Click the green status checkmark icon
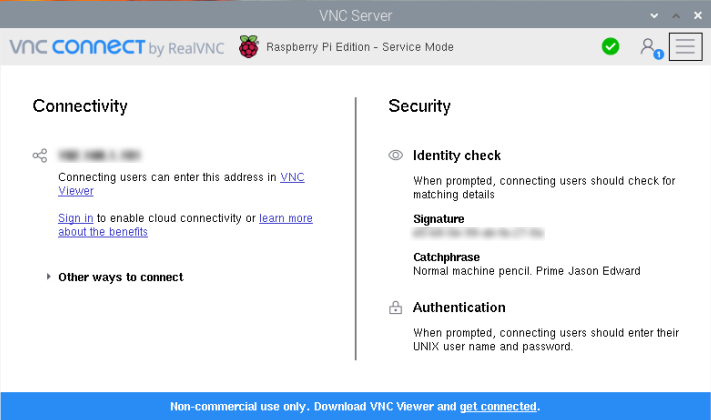The width and height of the screenshot is (711, 420). click(x=610, y=46)
